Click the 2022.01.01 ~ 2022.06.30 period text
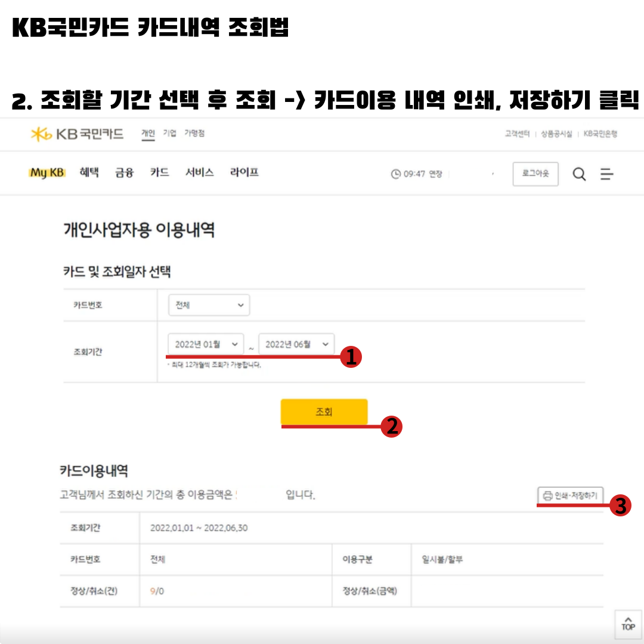 coord(199,528)
